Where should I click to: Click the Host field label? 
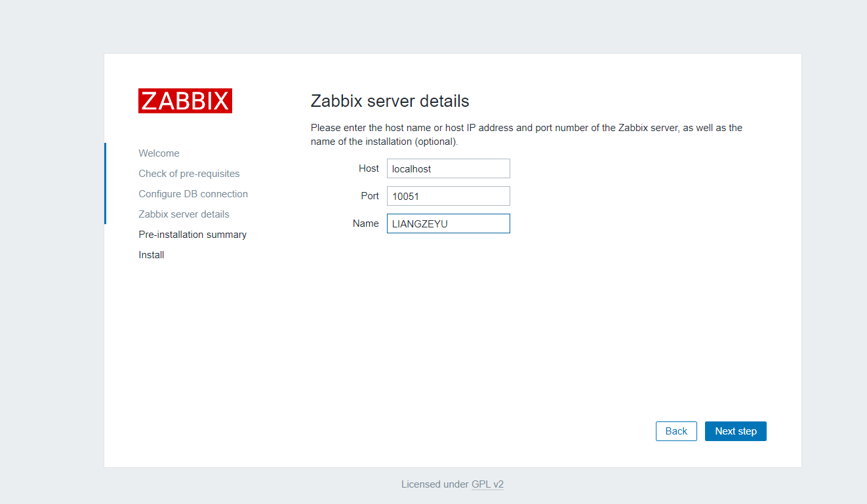[x=369, y=168]
